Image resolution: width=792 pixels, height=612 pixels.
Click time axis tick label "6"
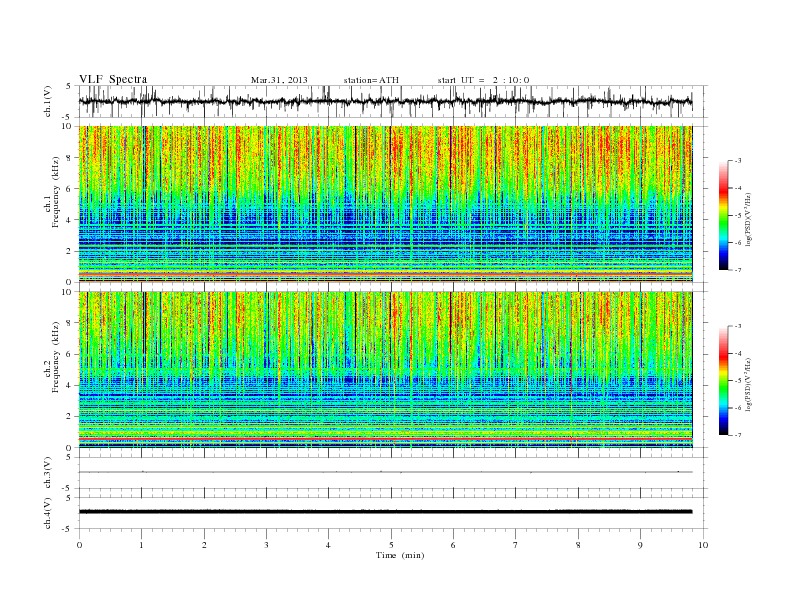453,545
